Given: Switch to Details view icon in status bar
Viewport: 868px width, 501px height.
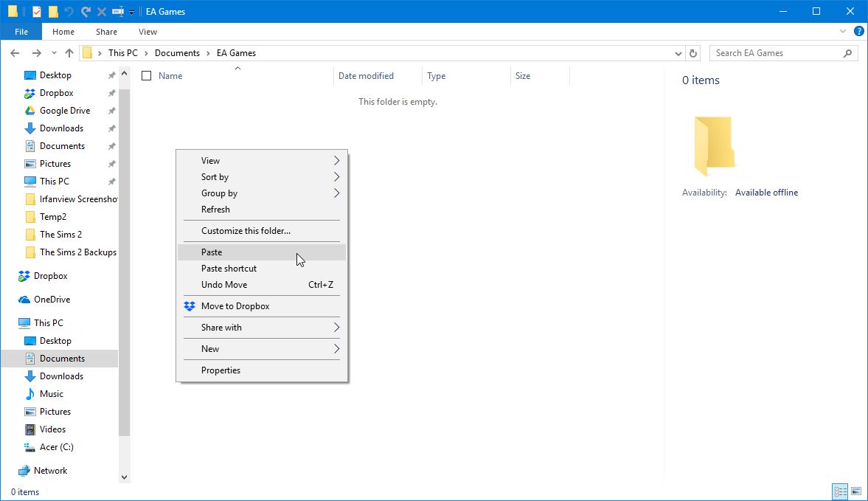Looking at the screenshot, I should point(840,491).
